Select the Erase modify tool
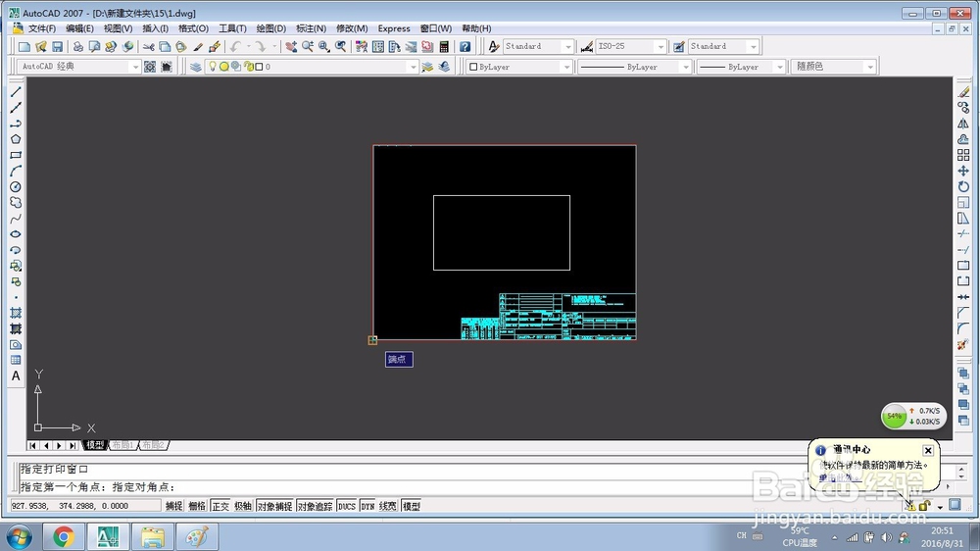This screenshot has width=980, height=551. 963,92
